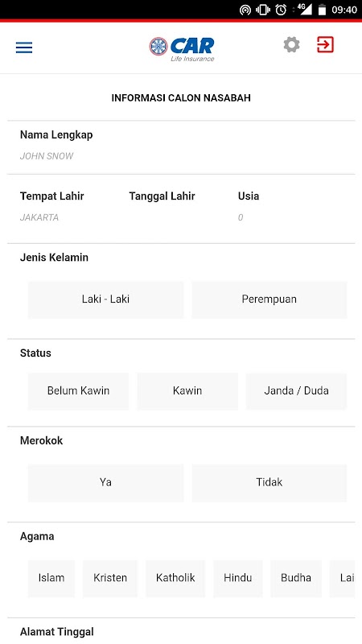Tap the red logout icon

pos(325,44)
